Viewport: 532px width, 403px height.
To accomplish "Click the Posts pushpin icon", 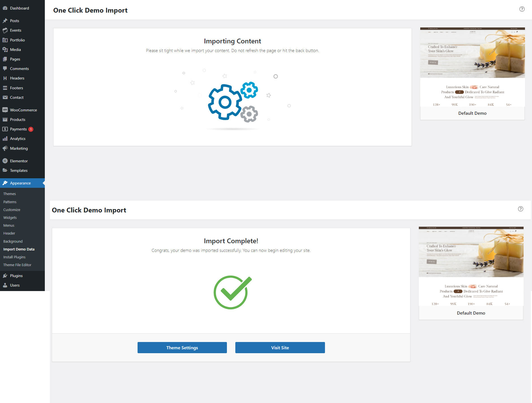I will pyautogui.click(x=5, y=21).
